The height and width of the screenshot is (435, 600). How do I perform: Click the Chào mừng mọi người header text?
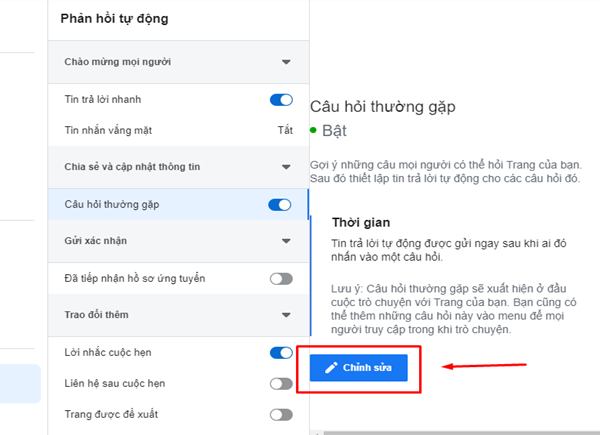pos(117,62)
